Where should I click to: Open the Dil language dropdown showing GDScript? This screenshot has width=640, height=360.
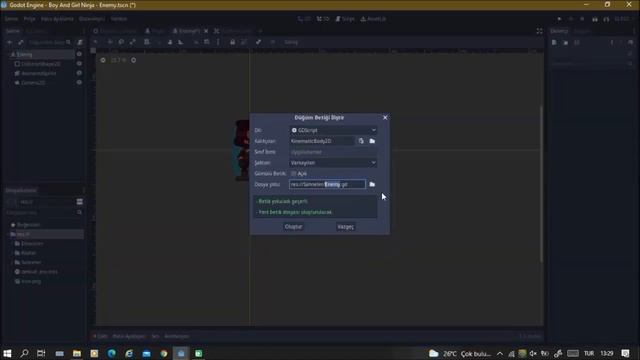[333, 130]
